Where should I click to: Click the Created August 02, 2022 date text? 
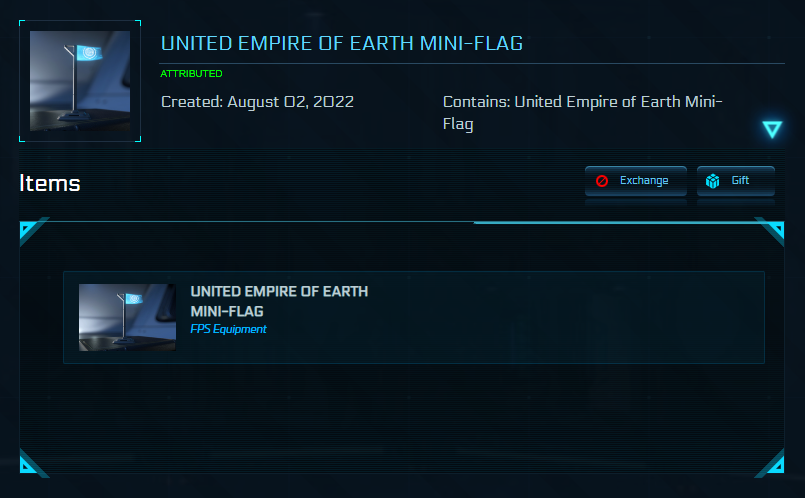257,102
